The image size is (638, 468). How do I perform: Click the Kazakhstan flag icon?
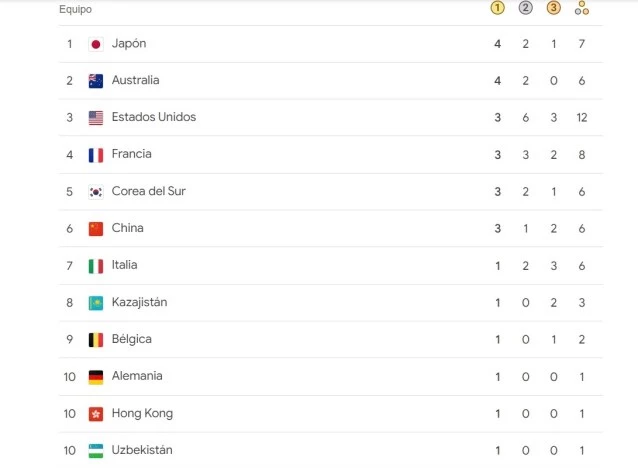pyautogui.click(x=96, y=303)
